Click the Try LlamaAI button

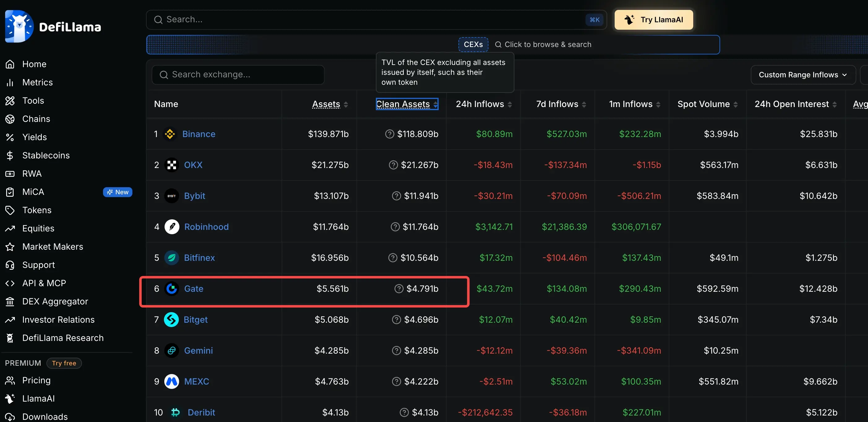pos(654,19)
